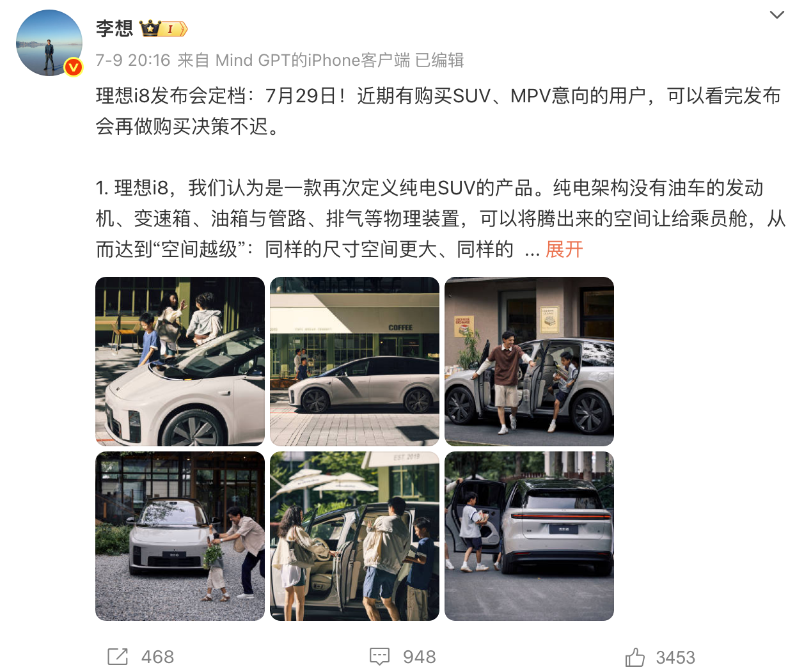
Task: Click the crown membership level badge
Action: coord(164,29)
